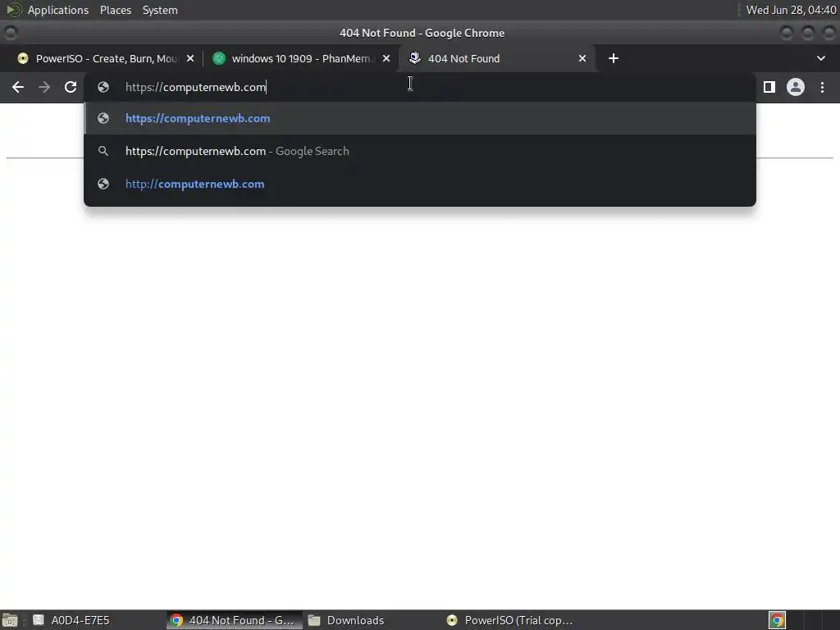
Task: Expand the tab search chevron
Action: coord(820,58)
